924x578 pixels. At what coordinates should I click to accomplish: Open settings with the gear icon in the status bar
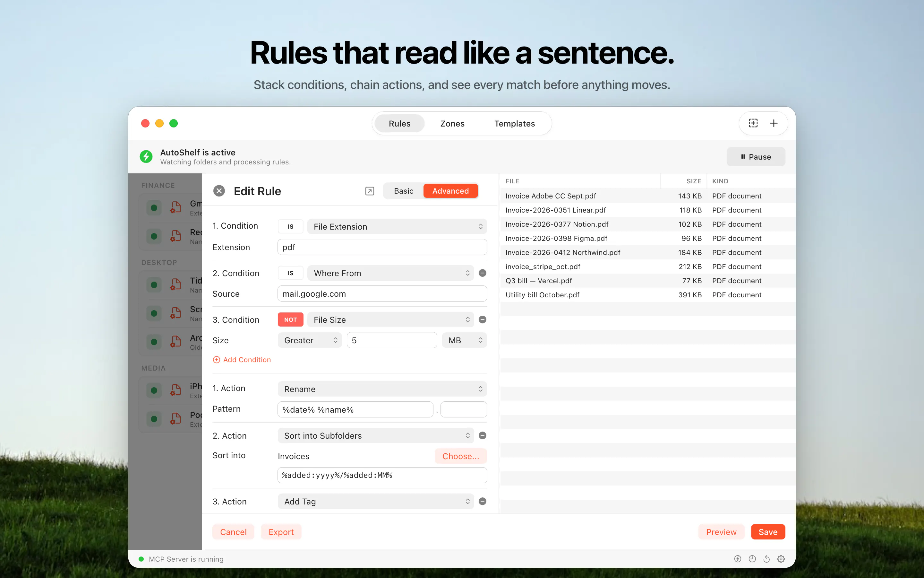click(x=781, y=559)
